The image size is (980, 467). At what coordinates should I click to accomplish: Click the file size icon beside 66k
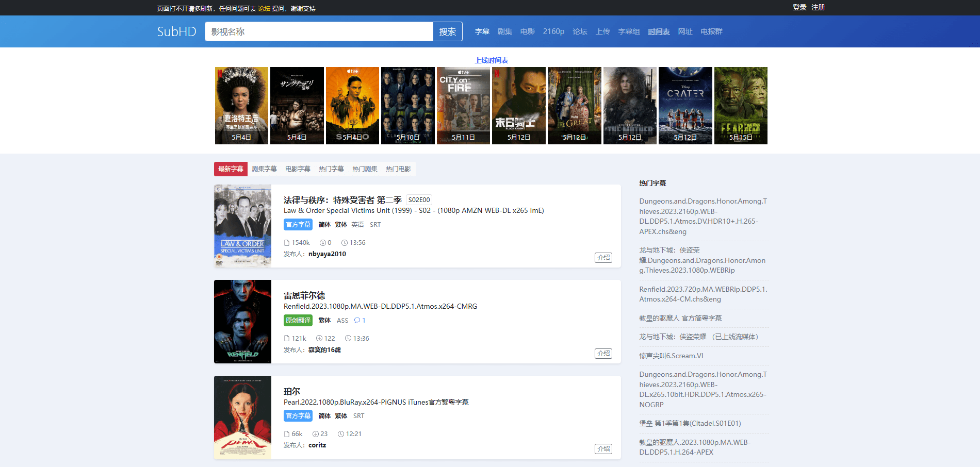point(287,434)
